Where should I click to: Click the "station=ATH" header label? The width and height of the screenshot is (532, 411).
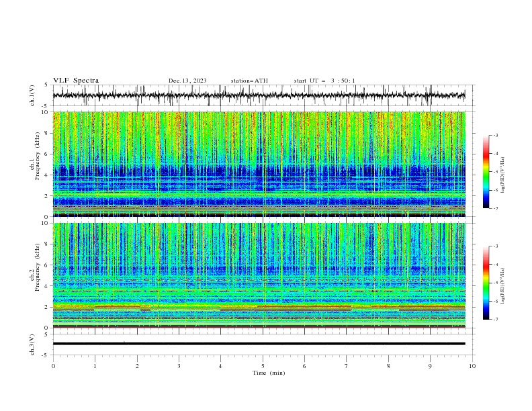(x=249, y=81)
